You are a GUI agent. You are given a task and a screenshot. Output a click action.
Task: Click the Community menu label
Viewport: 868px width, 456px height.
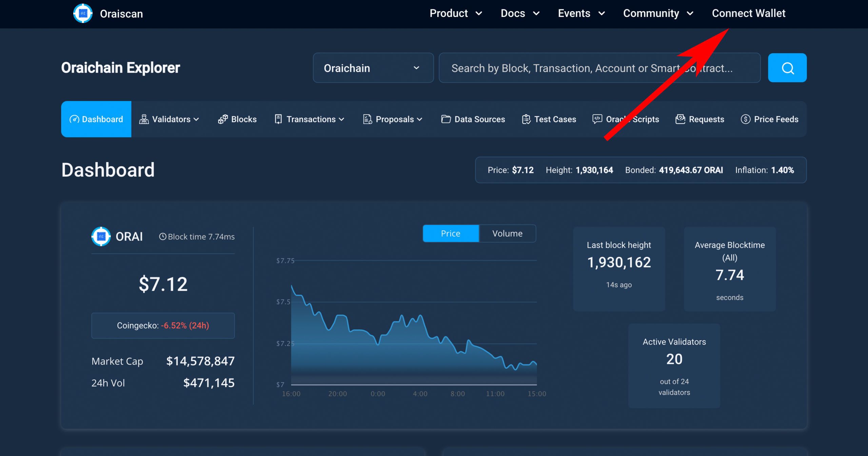tap(651, 13)
